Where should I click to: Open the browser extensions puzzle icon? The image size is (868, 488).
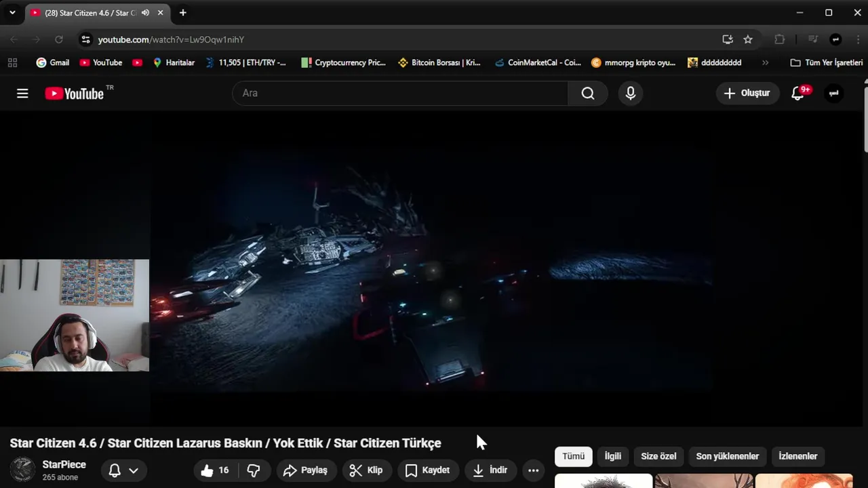780,39
